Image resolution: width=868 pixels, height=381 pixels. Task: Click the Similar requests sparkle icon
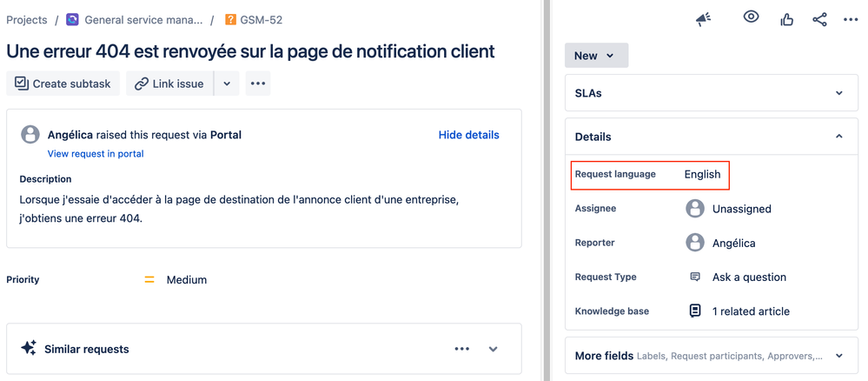click(29, 348)
